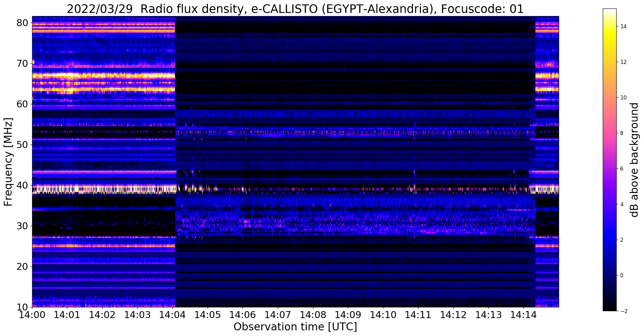Click the 14:08 time tick label
Viewport: 644px width, 336px height.
pyautogui.click(x=313, y=315)
